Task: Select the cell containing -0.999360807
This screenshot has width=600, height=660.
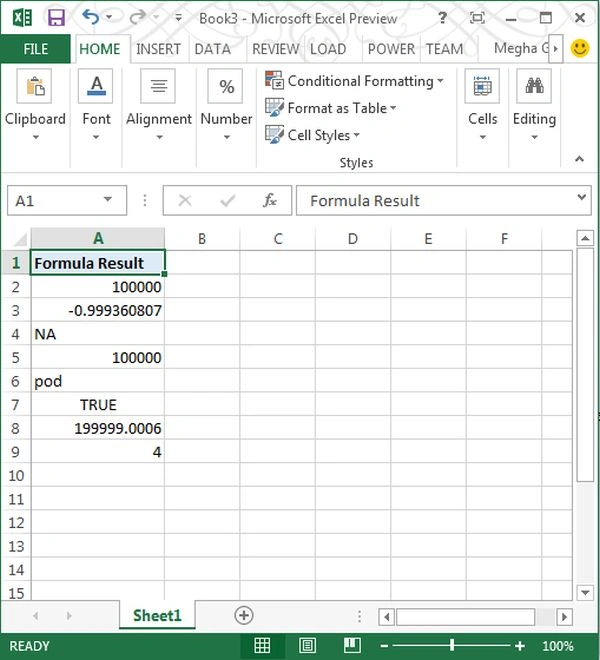Action: [x=98, y=311]
